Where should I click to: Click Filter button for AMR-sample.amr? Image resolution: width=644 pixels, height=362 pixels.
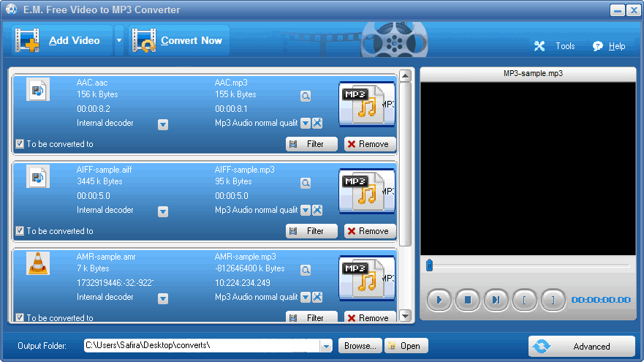click(x=311, y=317)
